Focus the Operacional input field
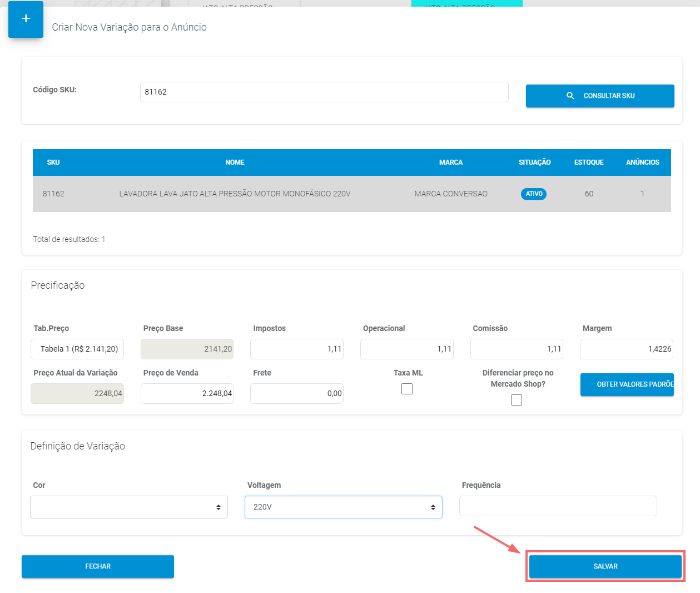The height and width of the screenshot is (593, 700). (407, 349)
